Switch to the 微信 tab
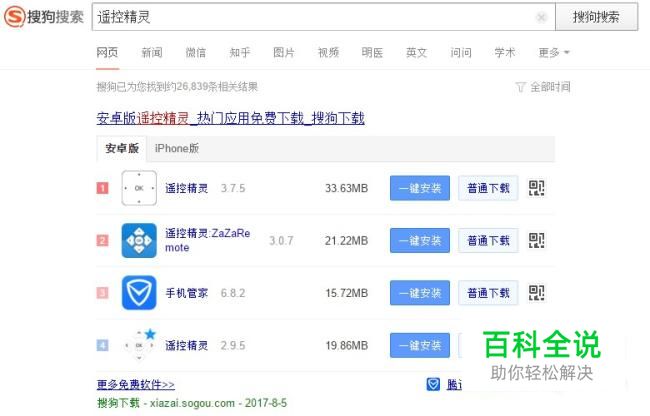Screen dimensions: 650x416 (x=196, y=53)
